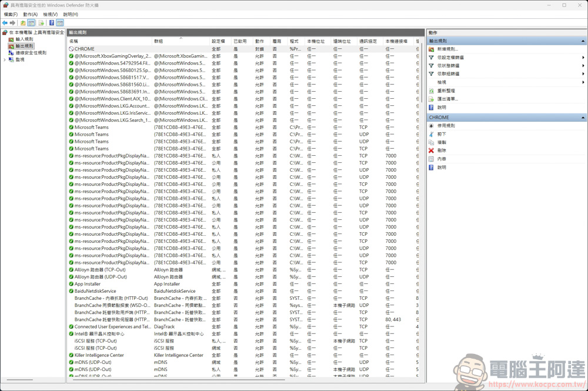This screenshot has height=391, width=588.
Task: Click the funnel icon for 依設定檔篩選
Action: click(431, 58)
